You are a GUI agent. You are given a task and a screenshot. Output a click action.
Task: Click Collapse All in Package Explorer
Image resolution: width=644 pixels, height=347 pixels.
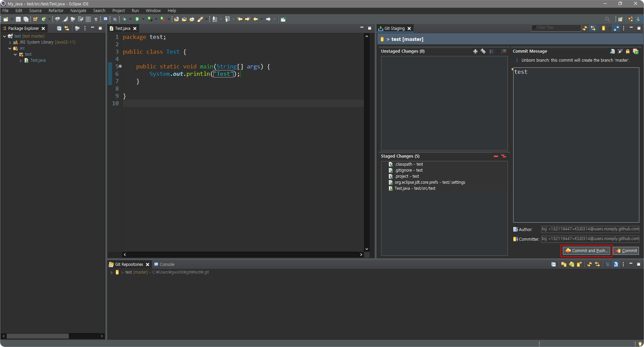59,28
